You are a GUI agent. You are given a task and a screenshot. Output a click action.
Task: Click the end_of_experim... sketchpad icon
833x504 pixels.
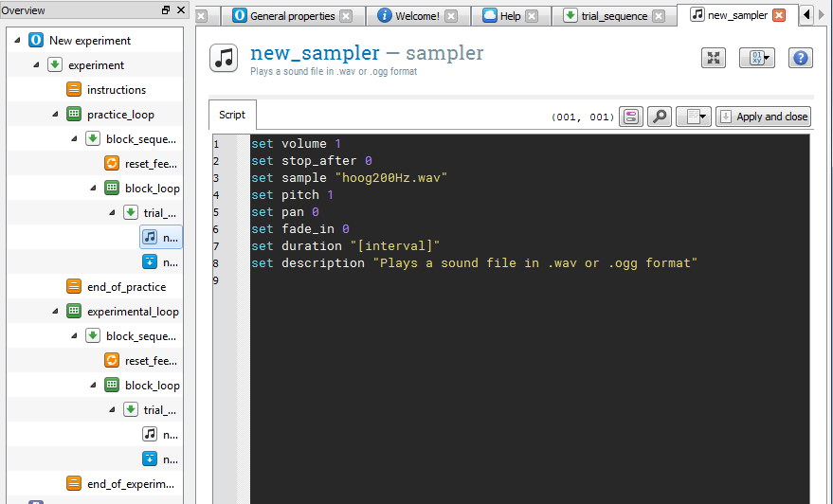74,483
